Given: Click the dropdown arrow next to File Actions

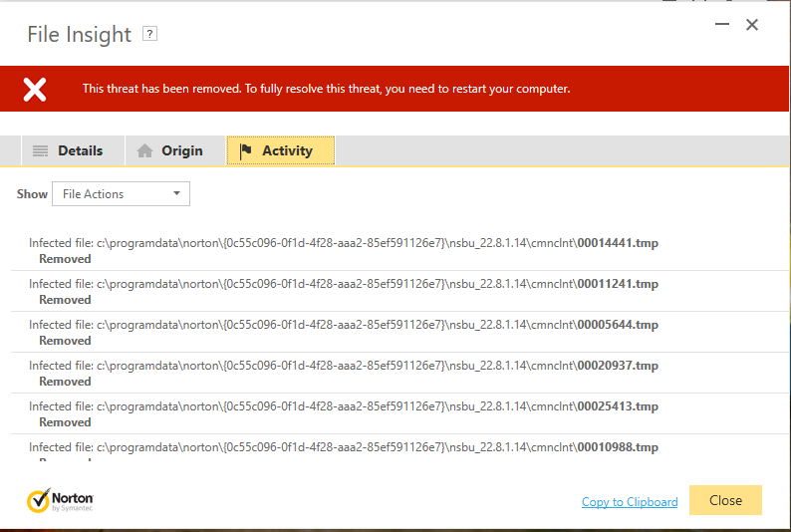Looking at the screenshot, I should click(176, 193).
